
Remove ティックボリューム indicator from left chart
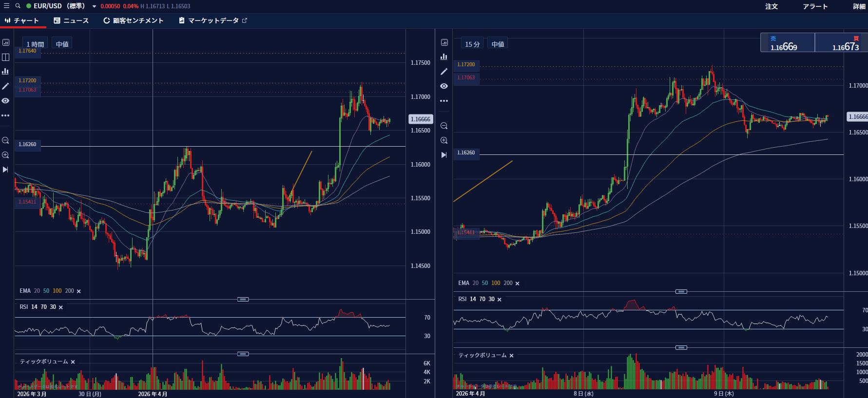tap(73, 362)
